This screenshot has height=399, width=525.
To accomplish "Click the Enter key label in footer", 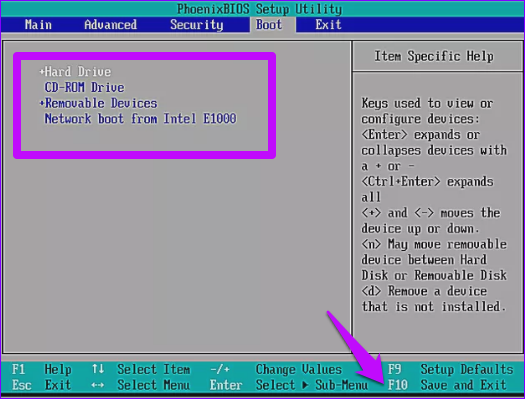I will coord(226,385).
